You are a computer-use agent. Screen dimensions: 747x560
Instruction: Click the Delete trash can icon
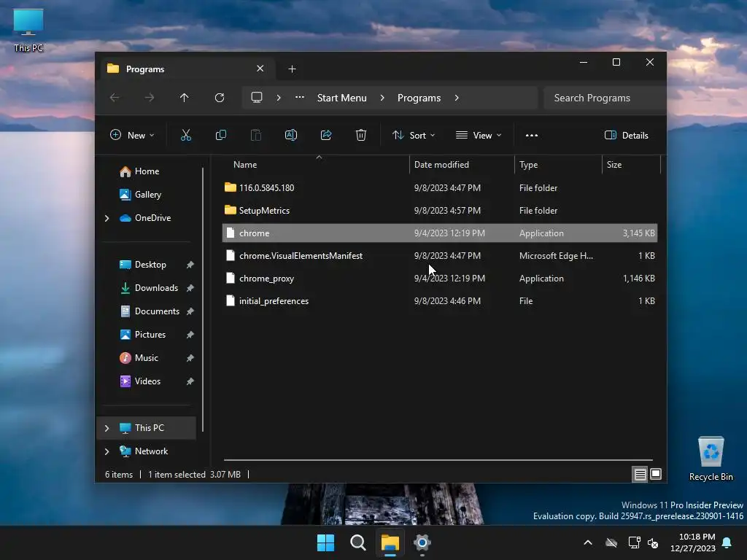pyautogui.click(x=361, y=135)
